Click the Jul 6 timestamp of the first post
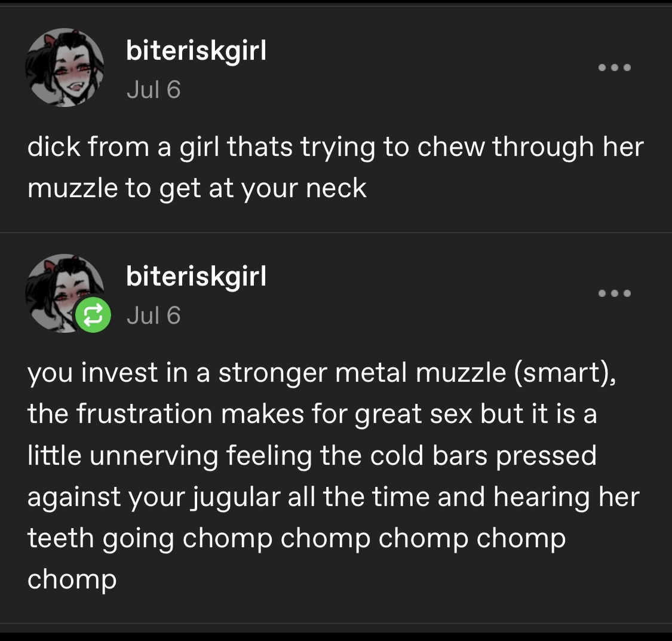The width and height of the screenshot is (672, 641). [154, 90]
